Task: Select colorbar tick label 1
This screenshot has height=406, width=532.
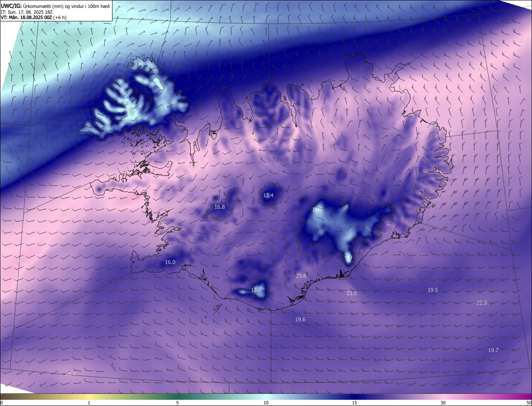Action: coord(89,403)
